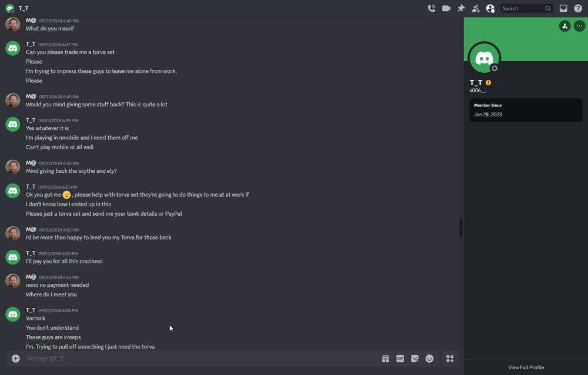Open the profile more options menu
The height and width of the screenshot is (375, 588).
click(x=579, y=26)
